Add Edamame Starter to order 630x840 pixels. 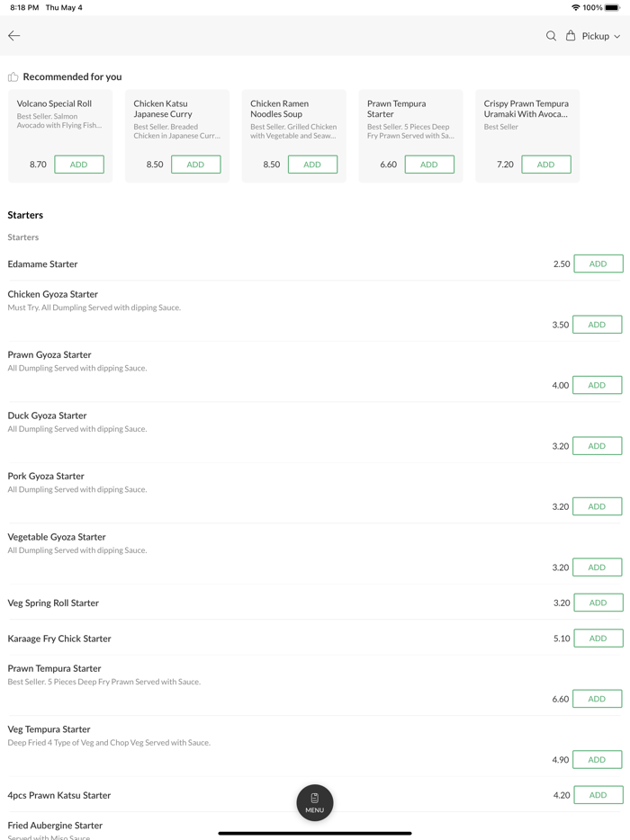[598, 264]
